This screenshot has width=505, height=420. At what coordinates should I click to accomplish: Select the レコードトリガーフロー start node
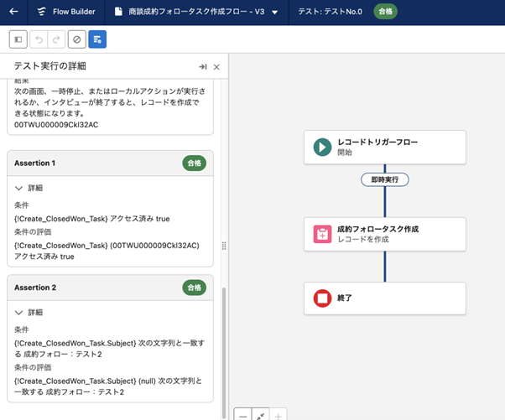pyautogui.click(x=385, y=147)
